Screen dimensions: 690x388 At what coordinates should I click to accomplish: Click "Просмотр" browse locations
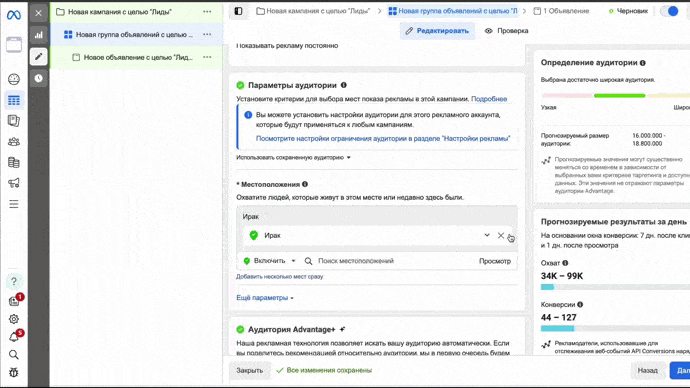click(495, 261)
